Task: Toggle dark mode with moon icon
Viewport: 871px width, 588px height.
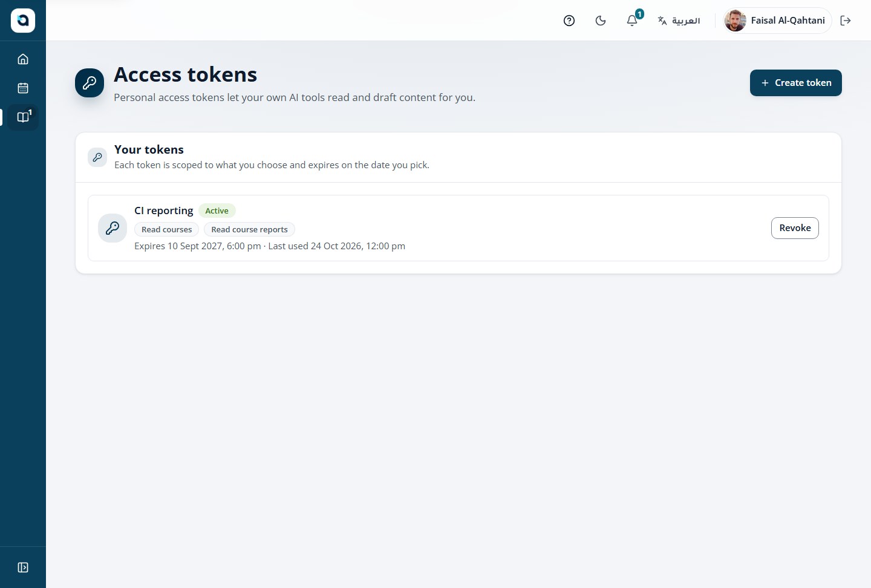Action: tap(601, 21)
